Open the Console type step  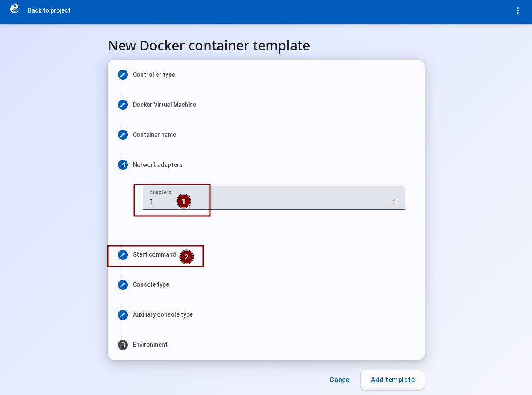click(151, 284)
